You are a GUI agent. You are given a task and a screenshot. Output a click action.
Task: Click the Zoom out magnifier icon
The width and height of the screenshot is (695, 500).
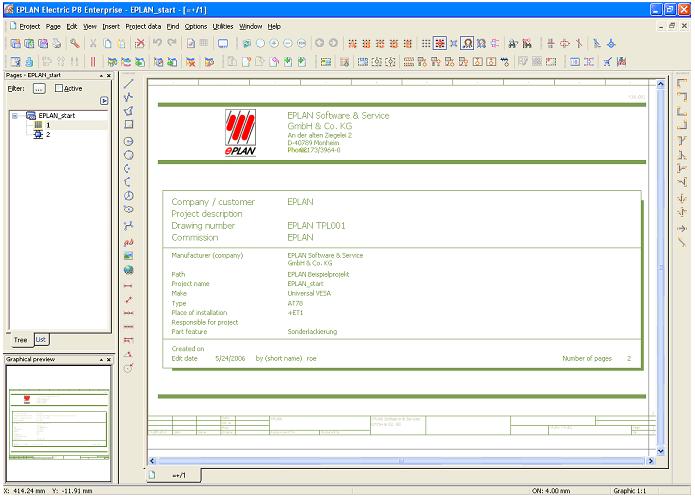pyautogui.click(x=288, y=43)
